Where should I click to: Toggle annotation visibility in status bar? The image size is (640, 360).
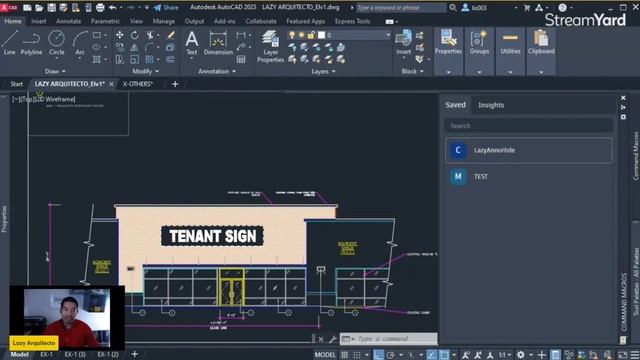click(x=466, y=355)
